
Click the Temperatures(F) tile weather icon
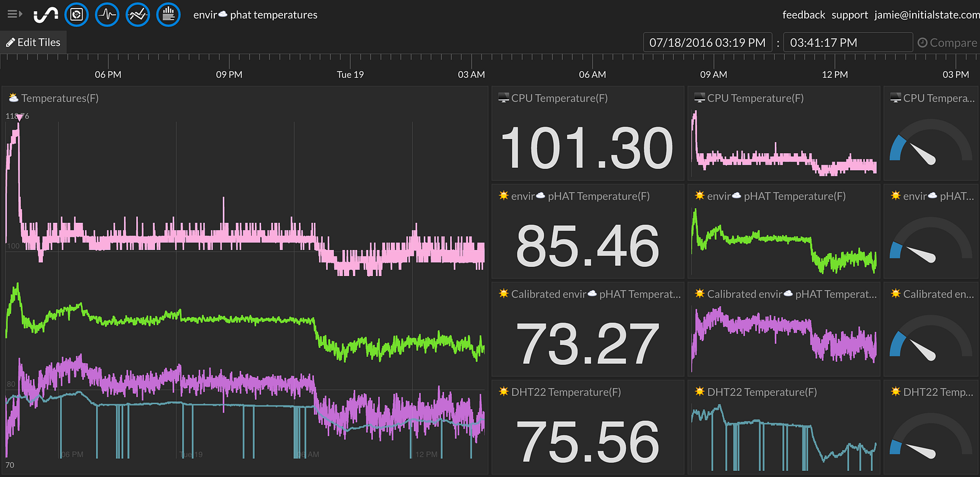13,98
